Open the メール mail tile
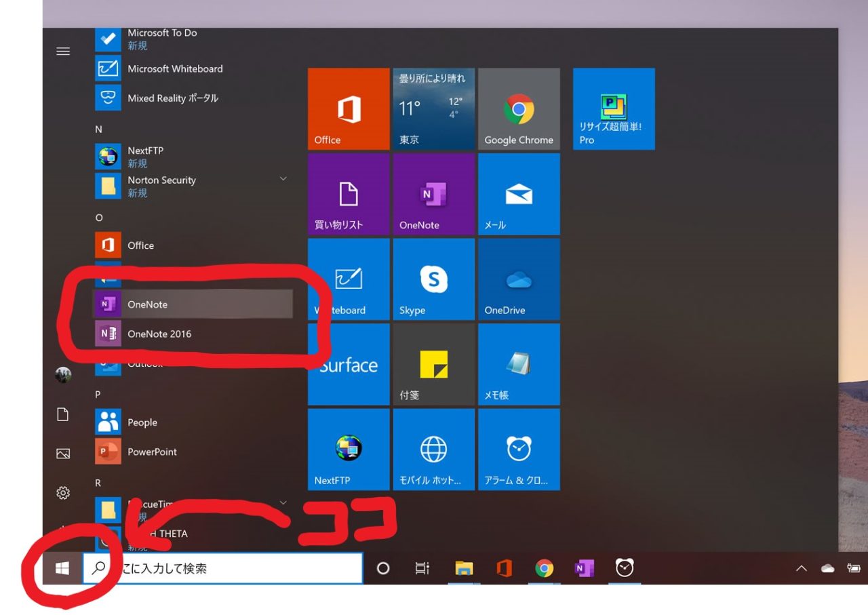868x615 pixels. [x=519, y=195]
